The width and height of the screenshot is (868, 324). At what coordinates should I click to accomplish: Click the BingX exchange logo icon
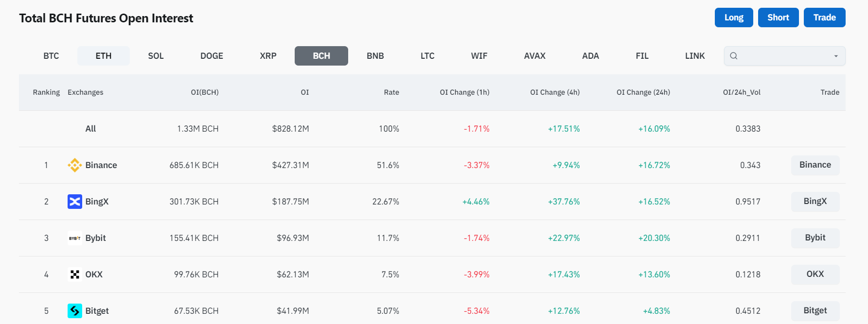point(75,202)
